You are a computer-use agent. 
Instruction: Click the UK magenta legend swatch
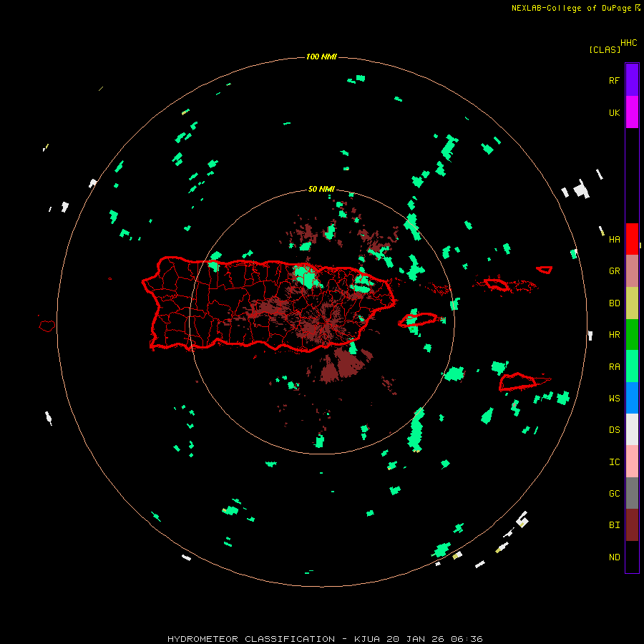pyautogui.click(x=632, y=112)
